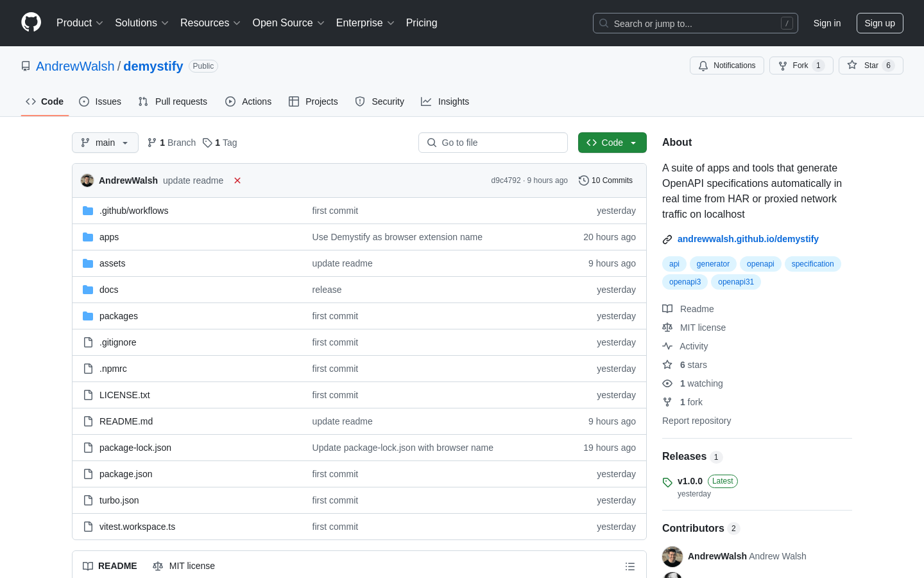
Task: Open the package-lock.json file
Action: [x=135, y=448]
